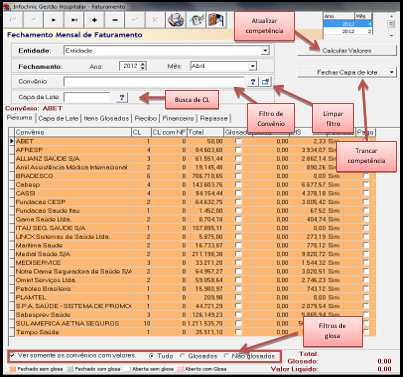The image size is (403, 377).
Task: Click the cancel X toolbar icon
Action: coord(155,20)
